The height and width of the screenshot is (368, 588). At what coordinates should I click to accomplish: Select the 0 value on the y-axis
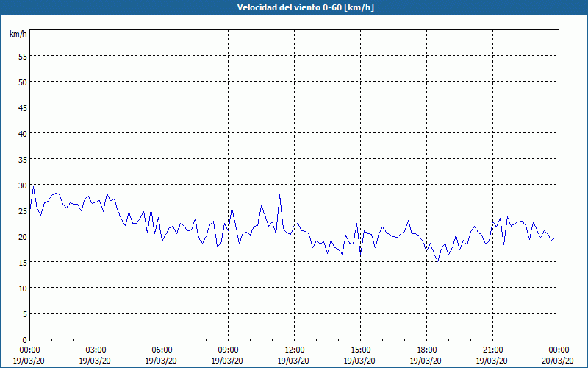(25, 339)
